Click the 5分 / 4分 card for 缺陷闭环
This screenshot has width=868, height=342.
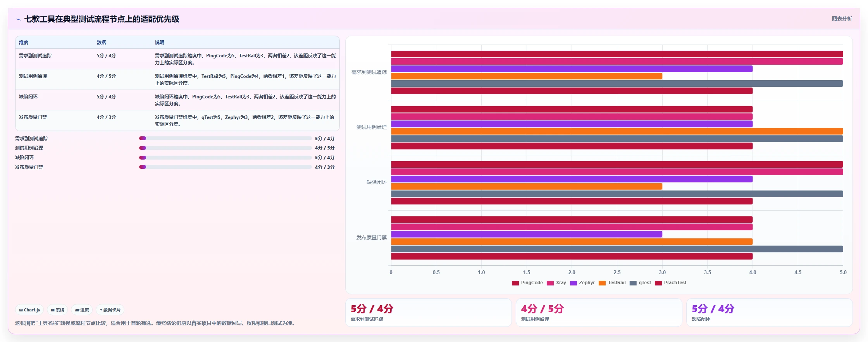point(770,313)
